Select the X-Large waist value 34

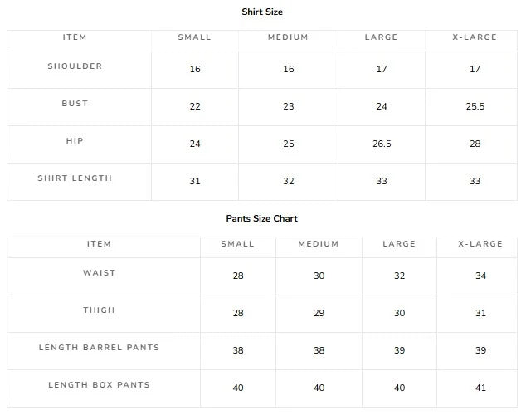coord(481,276)
